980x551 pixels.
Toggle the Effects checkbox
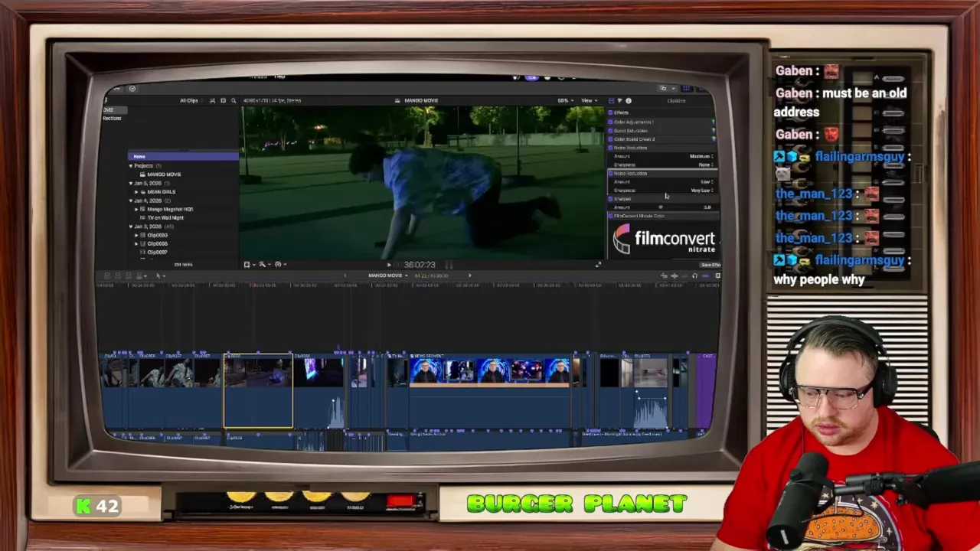[610, 112]
